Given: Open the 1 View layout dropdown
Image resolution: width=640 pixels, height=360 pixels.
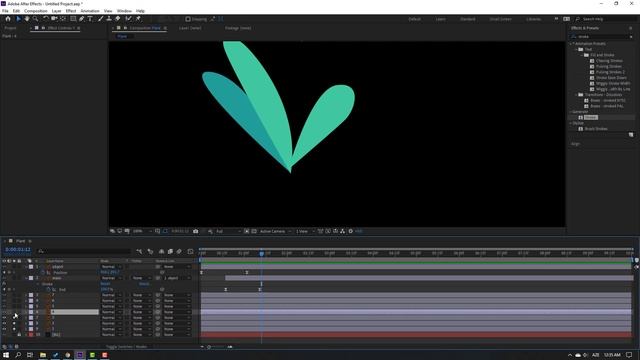Looking at the screenshot, I should click(x=305, y=231).
